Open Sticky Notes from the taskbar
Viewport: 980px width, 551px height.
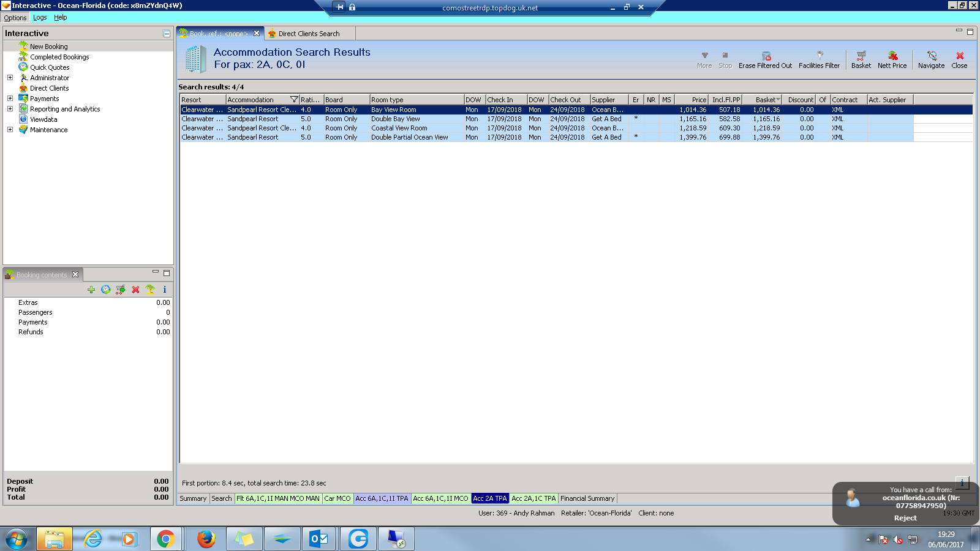244,539
